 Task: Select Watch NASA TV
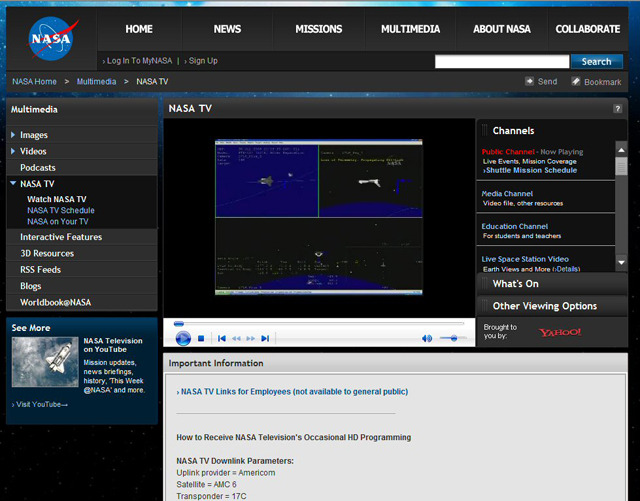pos(57,199)
